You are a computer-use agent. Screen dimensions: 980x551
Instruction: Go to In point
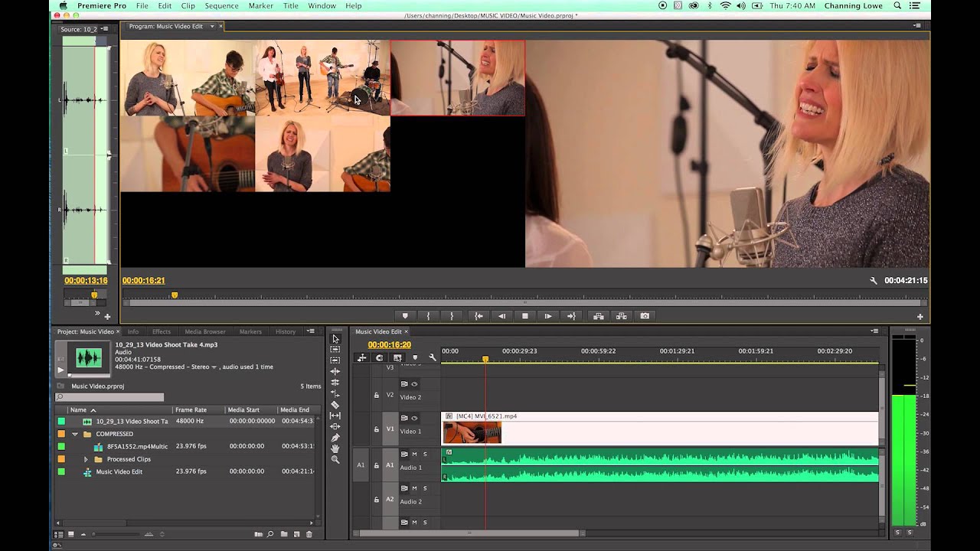coord(479,316)
